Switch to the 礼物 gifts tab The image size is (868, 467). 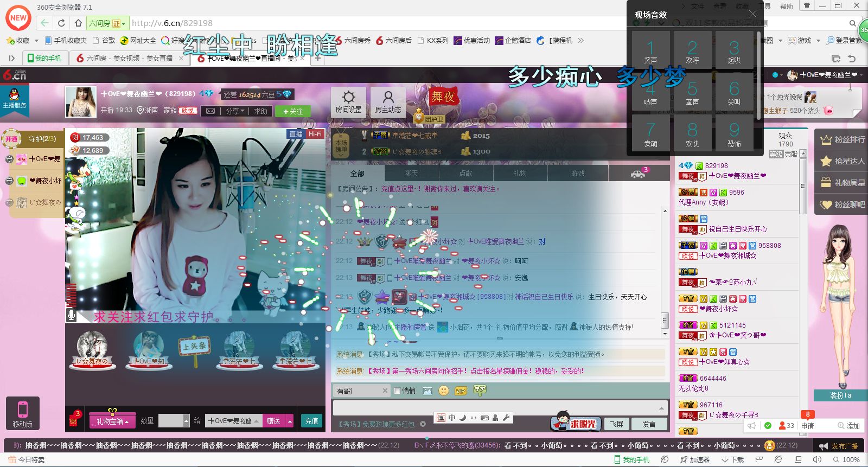click(520, 174)
